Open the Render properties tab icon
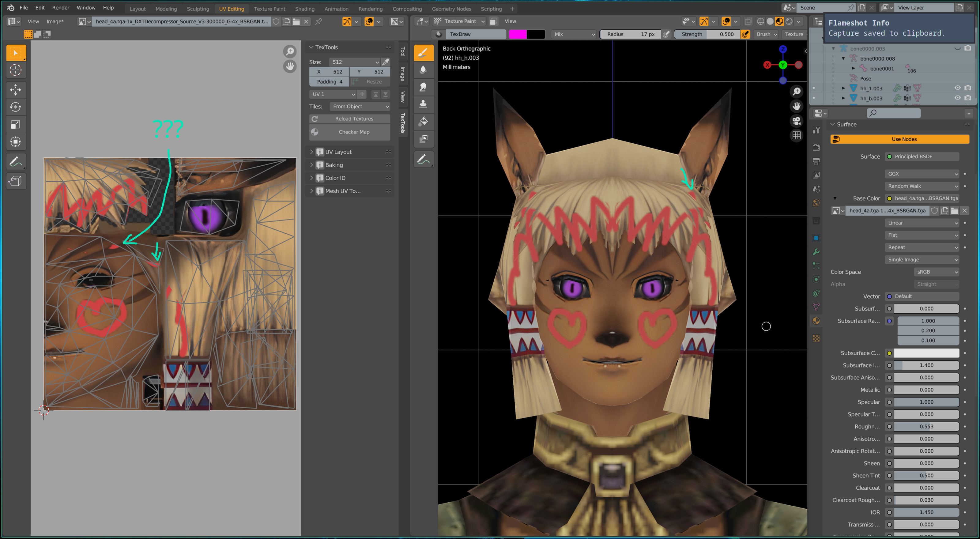The image size is (980, 539). coord(816,147)
